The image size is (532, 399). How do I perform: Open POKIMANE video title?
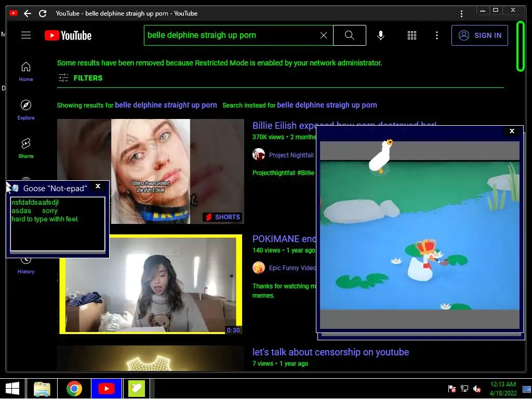click(x=284, y=239)
